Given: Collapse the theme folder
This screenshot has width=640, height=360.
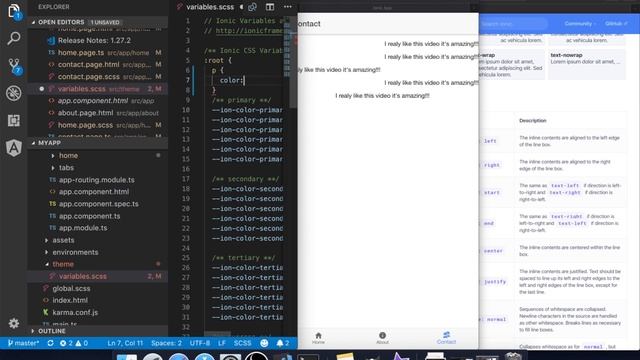Looking at the screenshot, I should (63, 264).
